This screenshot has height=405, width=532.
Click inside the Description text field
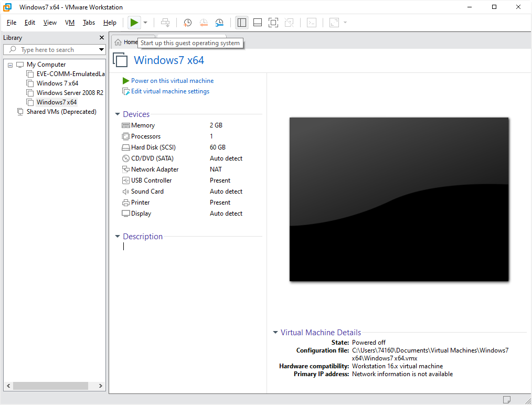click(x=193, y=247)
